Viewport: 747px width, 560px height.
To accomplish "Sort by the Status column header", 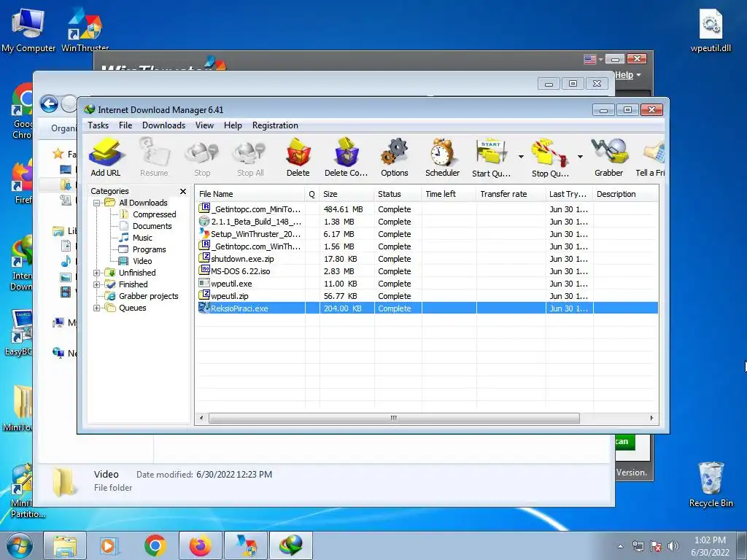I will 398,194.
